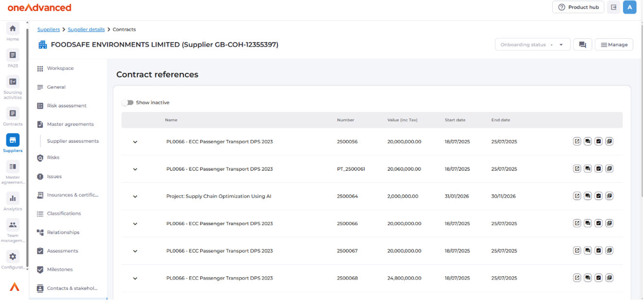
Task: Toggle the Show inactive switch
Action: click(128, 102)
